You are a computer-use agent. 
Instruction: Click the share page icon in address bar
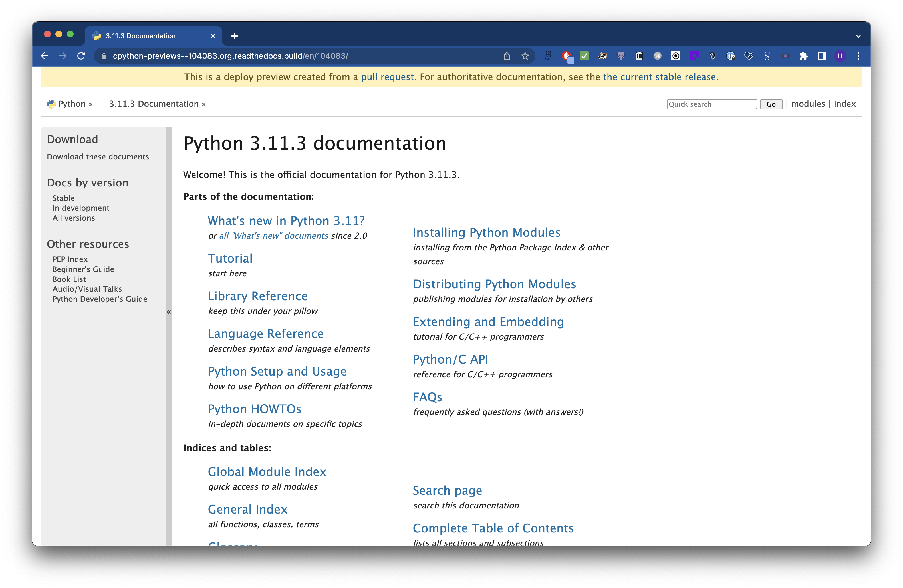507,56
